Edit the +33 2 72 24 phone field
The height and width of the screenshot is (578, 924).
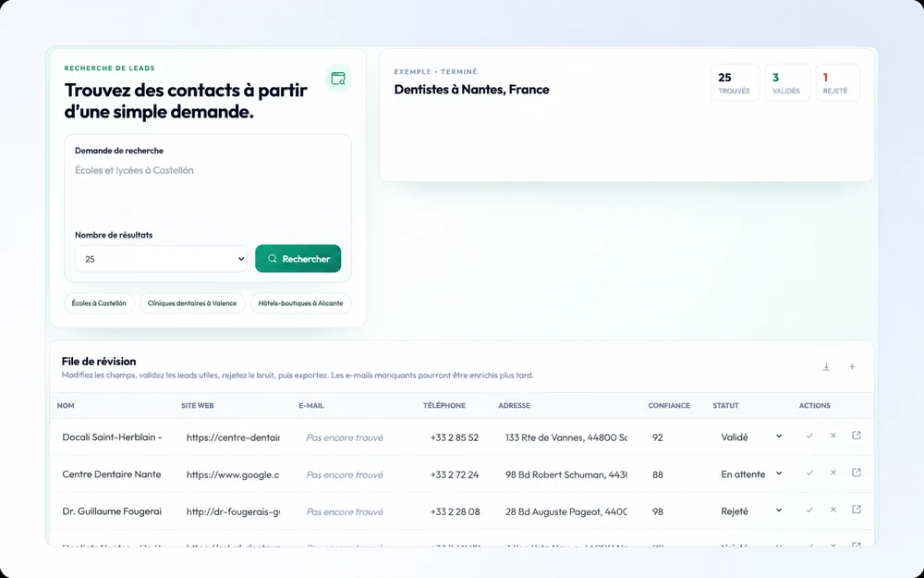455,474
